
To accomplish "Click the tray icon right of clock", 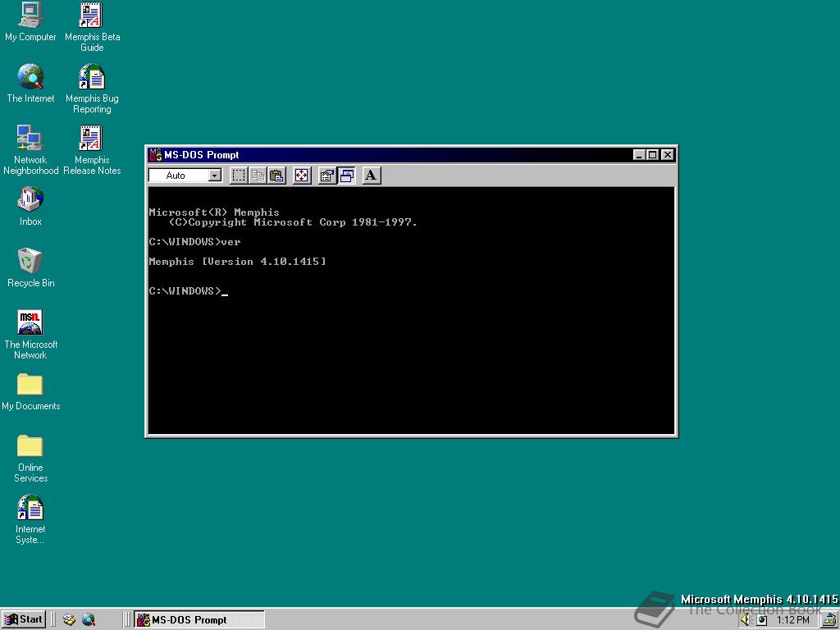I will pos(830,620).
